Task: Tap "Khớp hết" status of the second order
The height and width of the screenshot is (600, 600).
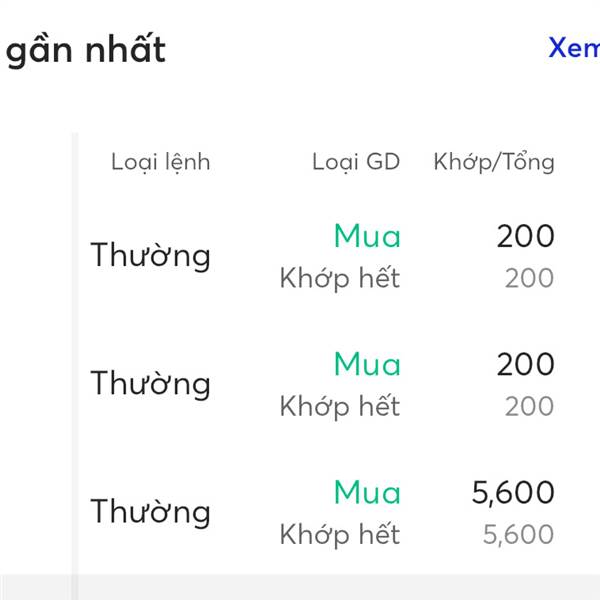Action: [340, 406]
